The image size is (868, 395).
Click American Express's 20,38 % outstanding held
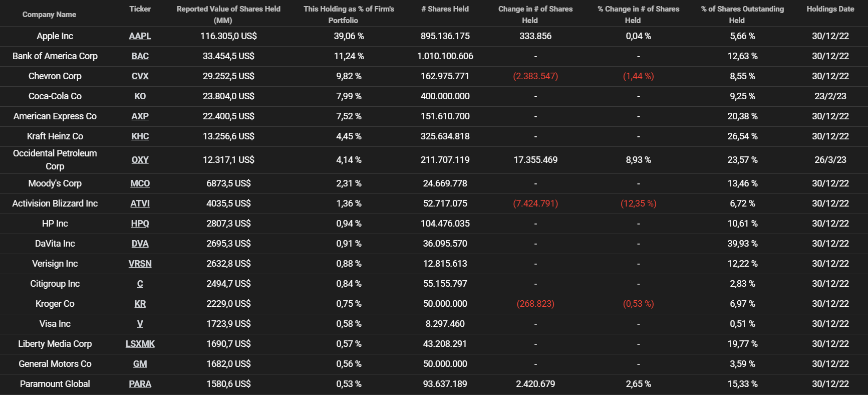[742, 116]
